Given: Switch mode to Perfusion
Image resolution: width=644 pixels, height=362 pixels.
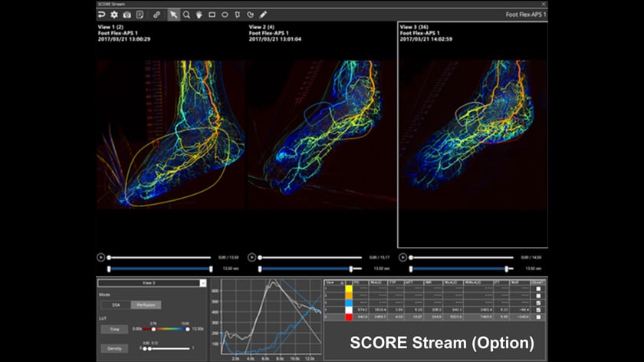Looking at the screenshot, I should [145, 305].
